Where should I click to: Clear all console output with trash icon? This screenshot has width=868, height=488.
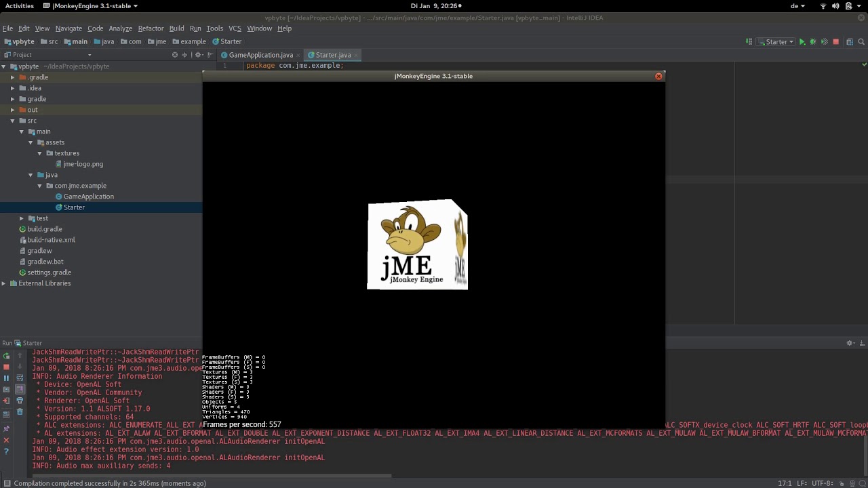(20, 411)
